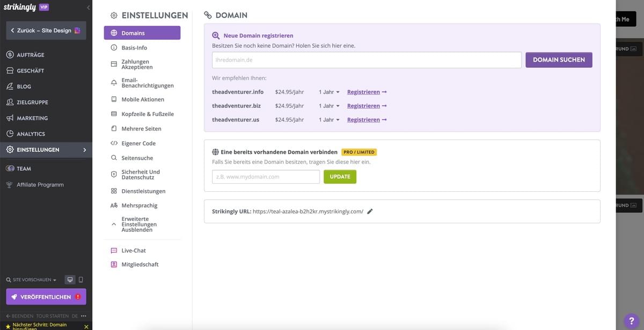Open year dropdown for theadventurer.info
The image size is (644, 330).
329,92
